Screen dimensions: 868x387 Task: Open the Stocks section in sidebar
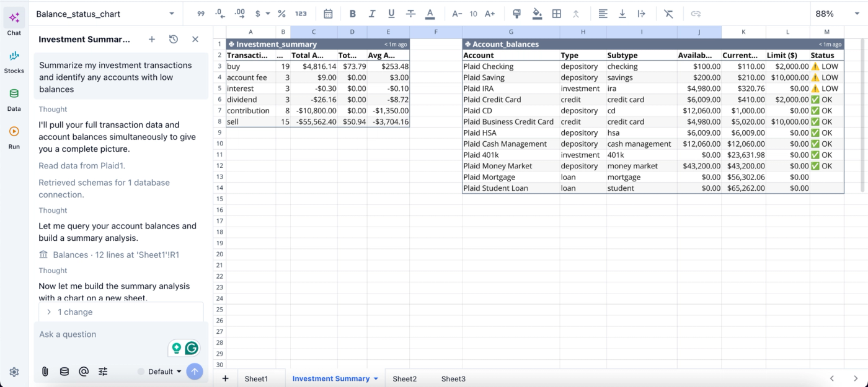click(14, 61)
